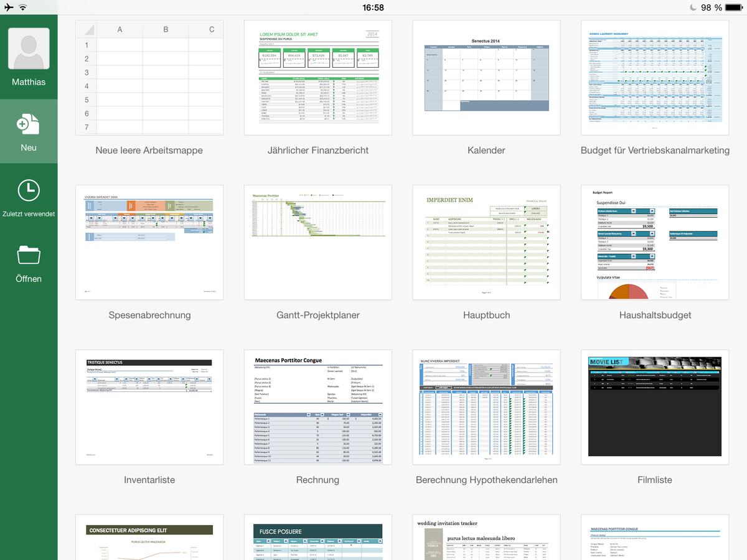Select the Spesenabrechnung template thumbnail
The width and height of the screenshot is (747, 560).
(x=149, y=243)
